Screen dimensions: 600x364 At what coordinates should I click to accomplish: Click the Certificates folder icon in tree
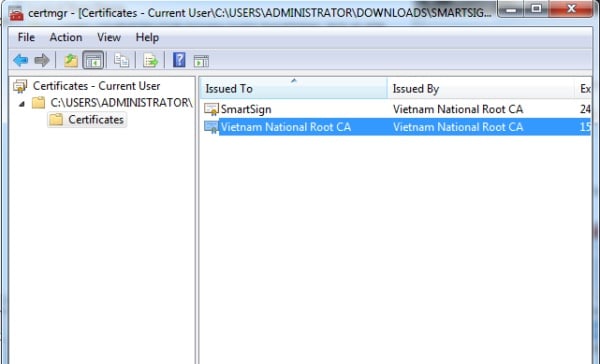click(56, 119)
